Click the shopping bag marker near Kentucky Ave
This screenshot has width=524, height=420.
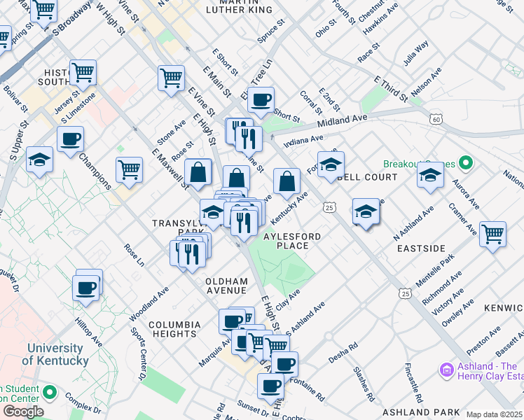click(287, 182)
